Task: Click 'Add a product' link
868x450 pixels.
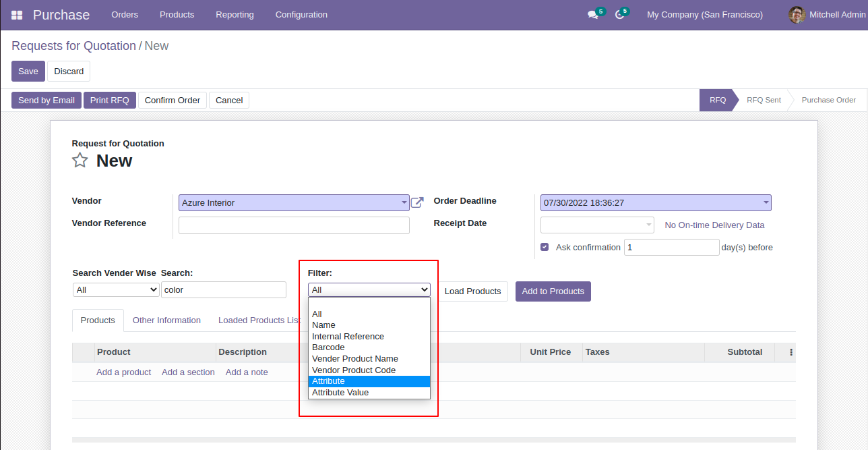Action: point(123,372)
